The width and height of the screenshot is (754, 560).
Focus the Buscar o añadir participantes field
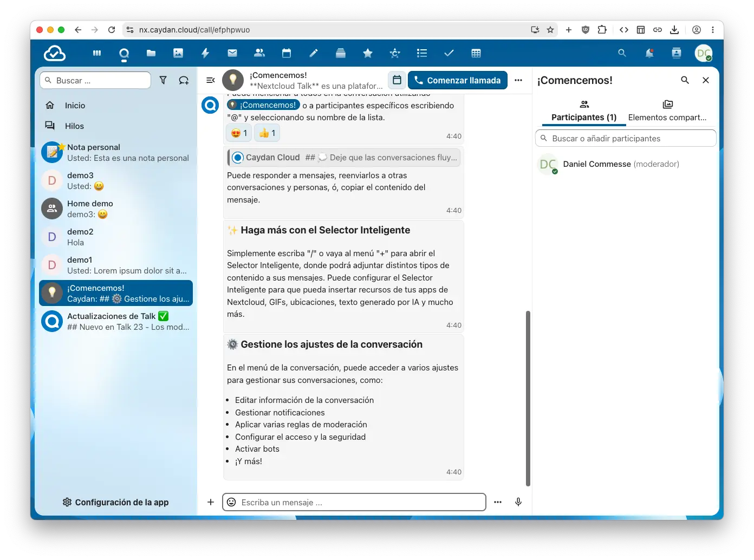point(626,138)
